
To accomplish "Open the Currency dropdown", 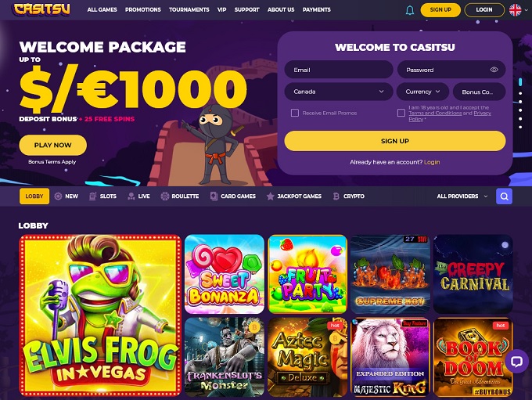I will pyautogui.click(x=422, y=92).
